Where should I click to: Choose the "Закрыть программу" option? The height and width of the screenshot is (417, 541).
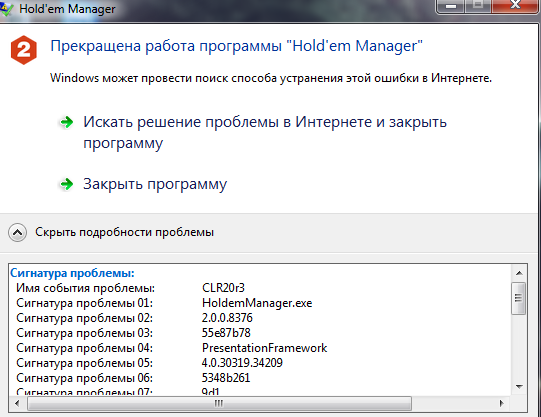155,185
